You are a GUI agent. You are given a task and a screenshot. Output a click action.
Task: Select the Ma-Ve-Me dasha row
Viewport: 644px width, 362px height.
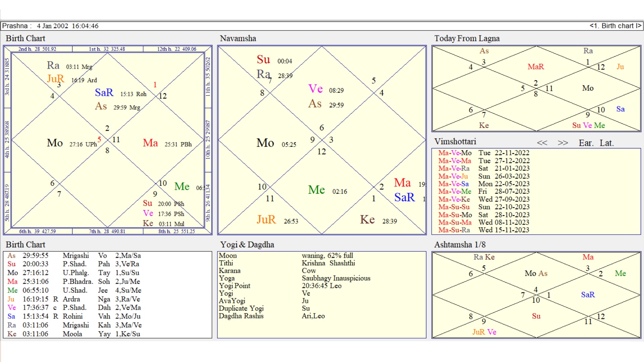(x=484, y=191)
